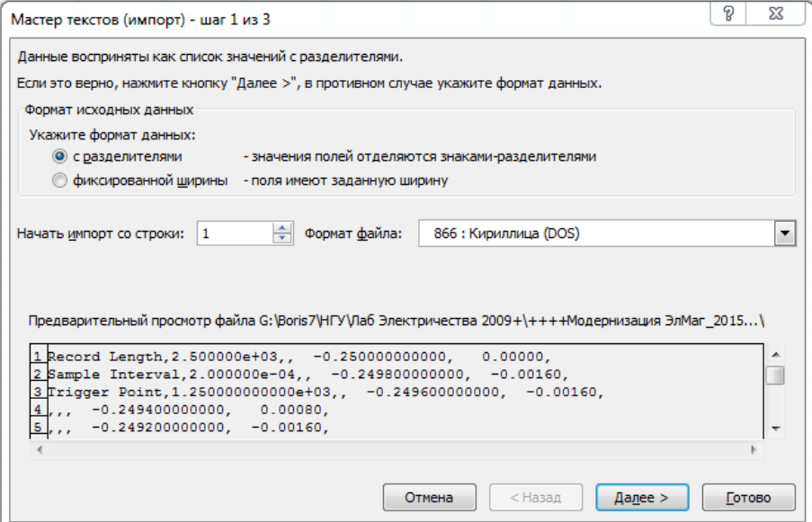Increase start row with spinner up arrow
Screen dimensions: 812x522
coord(283,228)
